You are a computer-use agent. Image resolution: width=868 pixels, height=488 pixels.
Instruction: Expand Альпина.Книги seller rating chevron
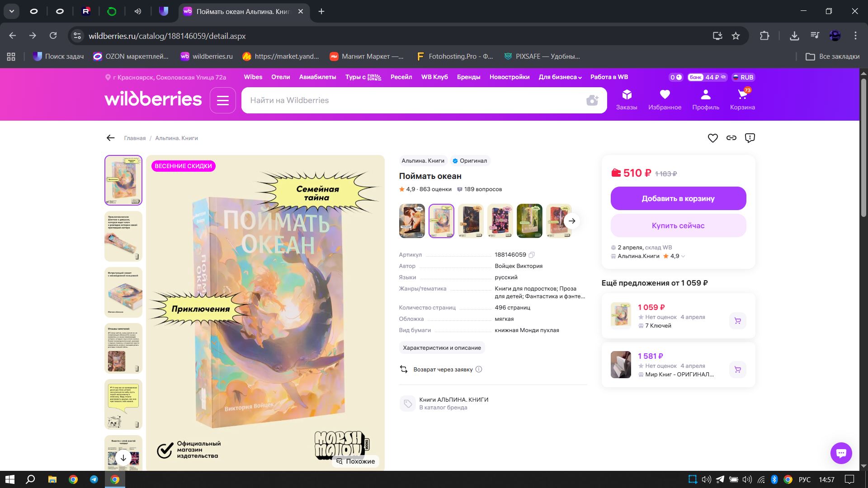tap(683, 256)
